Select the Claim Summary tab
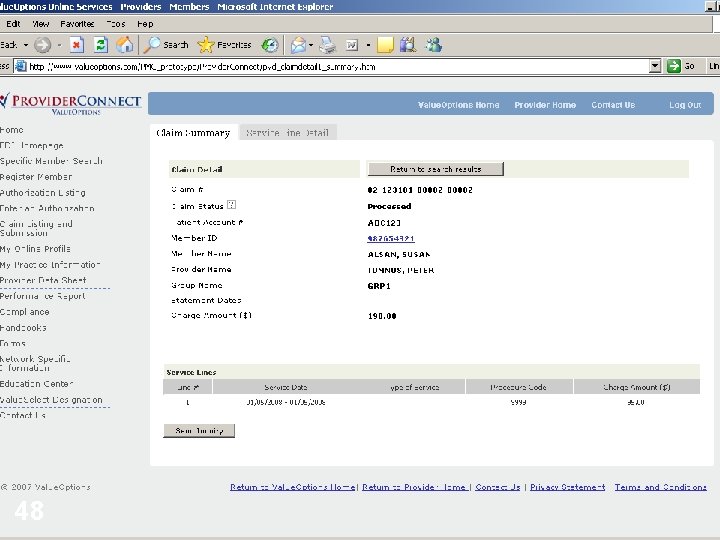Screen dimensions: 720x540 pos(193,133)
